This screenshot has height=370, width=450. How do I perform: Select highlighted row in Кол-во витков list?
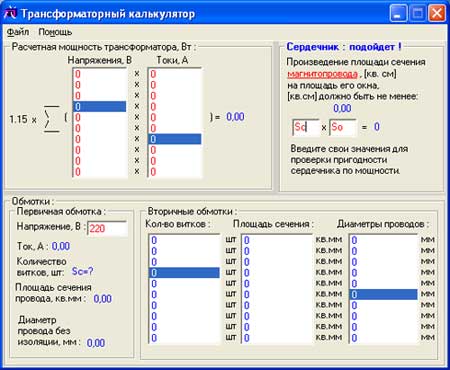184,273
